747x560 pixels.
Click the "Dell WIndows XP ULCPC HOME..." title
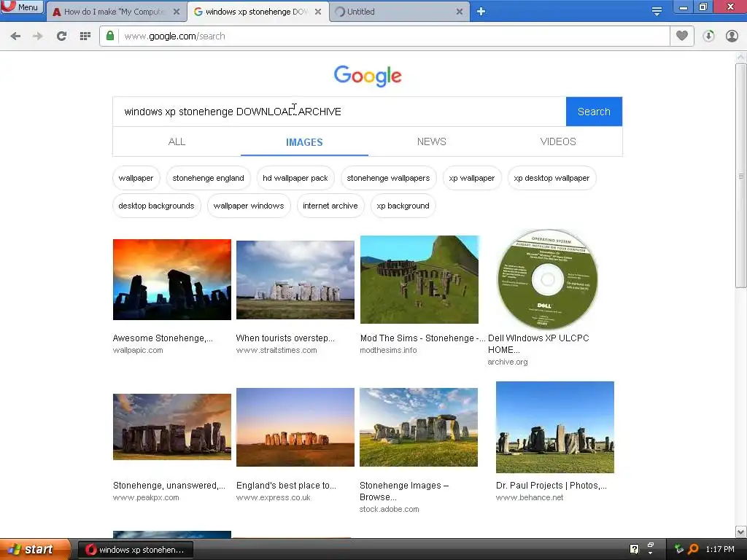[x=538, y=344]
